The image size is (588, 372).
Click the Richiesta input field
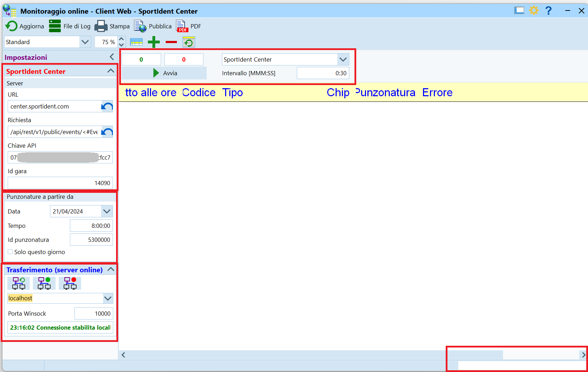point(55,132)
